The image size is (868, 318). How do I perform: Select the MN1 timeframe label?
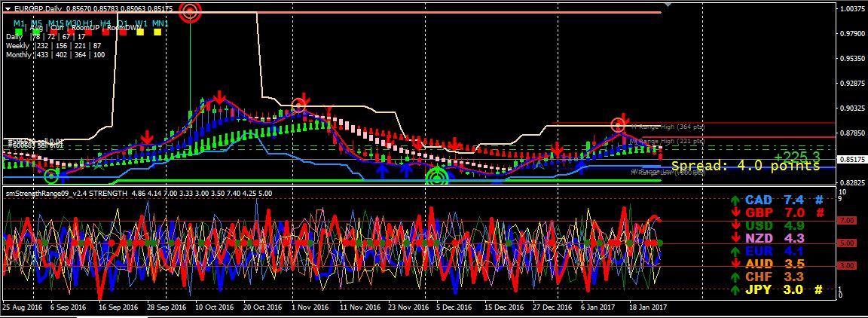point(160,23)
